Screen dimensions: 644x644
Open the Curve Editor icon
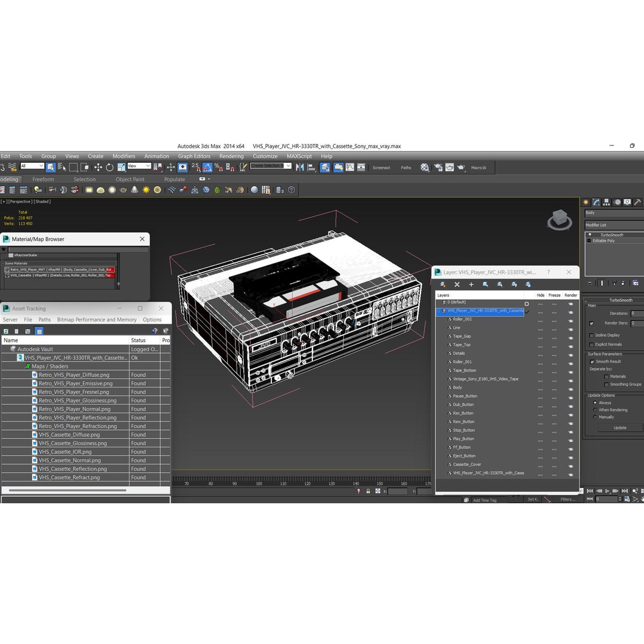pos(350,167)
